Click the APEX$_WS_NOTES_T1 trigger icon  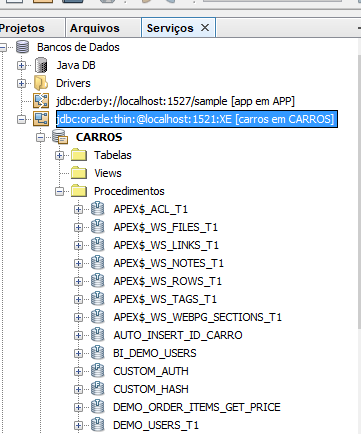coord(98,263)
